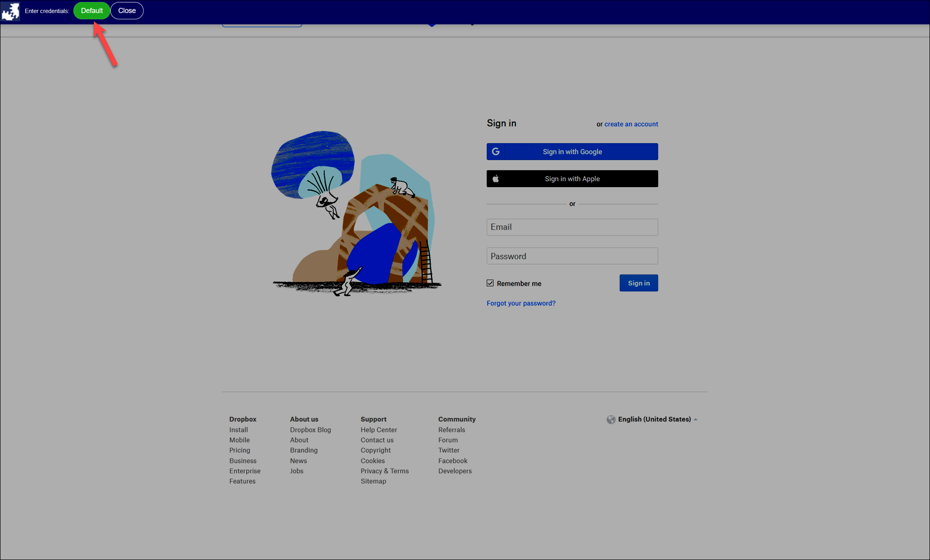Open the Twitter footer link
Viewport: 930px width, 560px height.
(449, 450)
